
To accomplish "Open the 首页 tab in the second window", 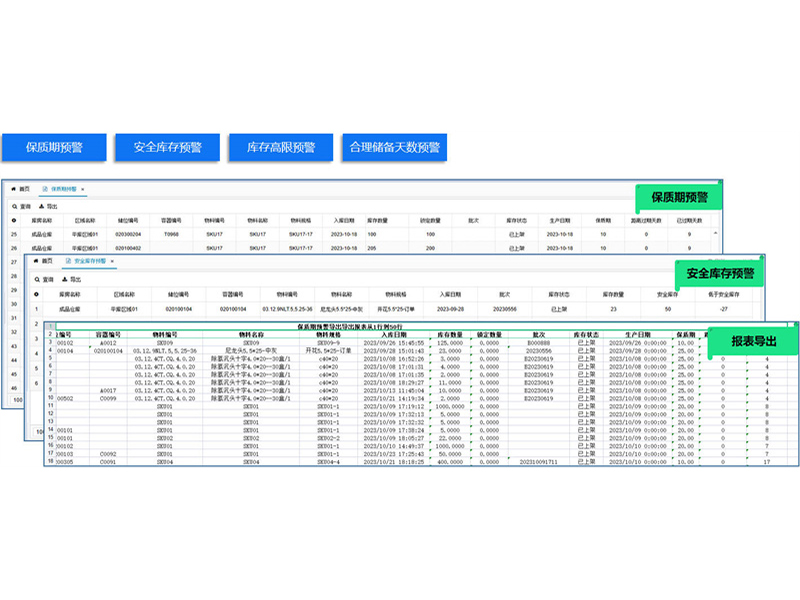I will (x=45, y=260).
